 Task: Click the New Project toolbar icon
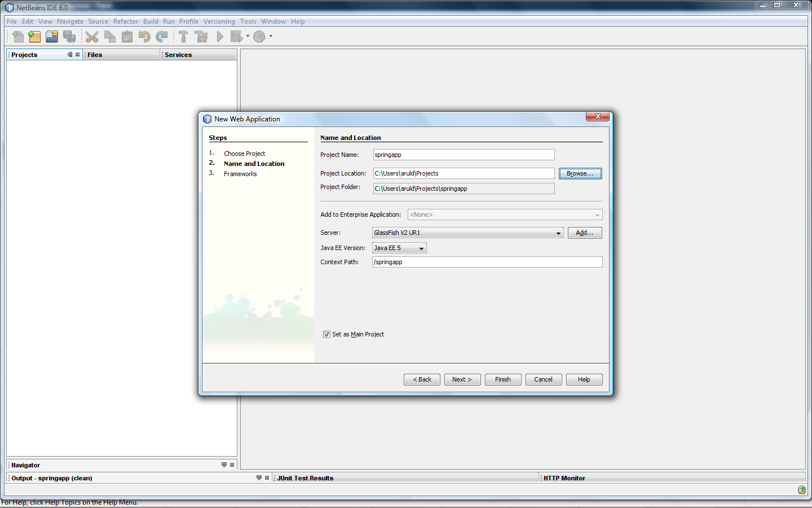coord(34,37)
